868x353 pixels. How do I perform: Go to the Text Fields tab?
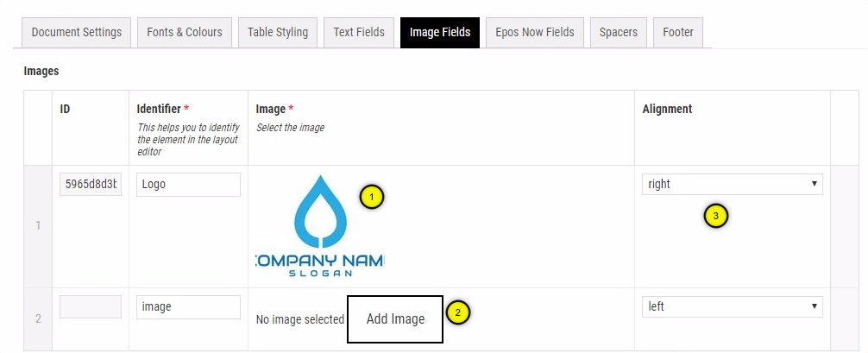coord(359,33)
